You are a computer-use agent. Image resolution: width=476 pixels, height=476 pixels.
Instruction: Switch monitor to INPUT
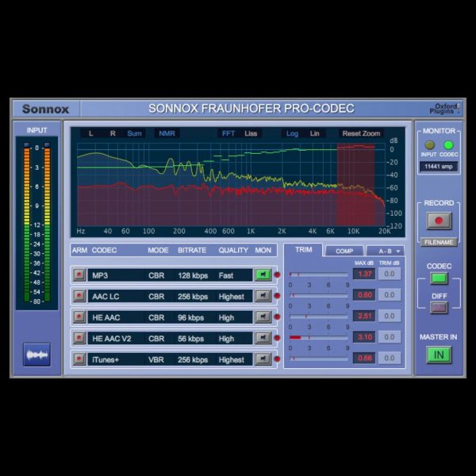click(x=429, y=145)
